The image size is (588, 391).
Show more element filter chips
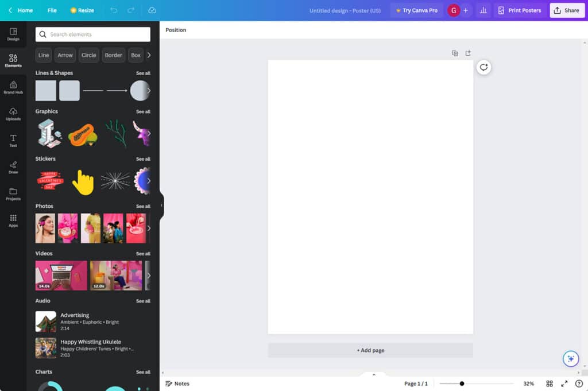[149, 55]
